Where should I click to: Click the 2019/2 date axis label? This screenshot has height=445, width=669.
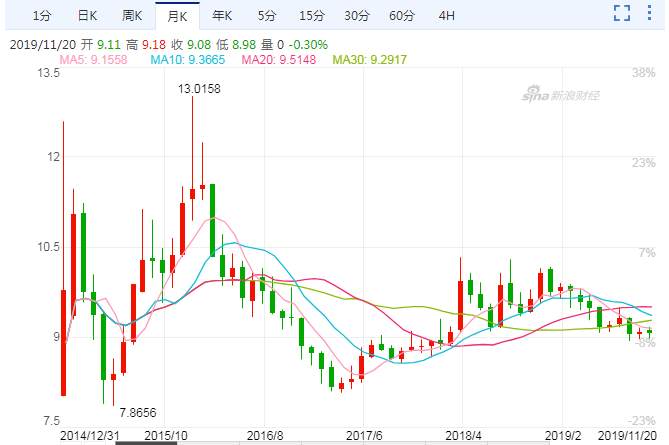[x=563, y=436]
